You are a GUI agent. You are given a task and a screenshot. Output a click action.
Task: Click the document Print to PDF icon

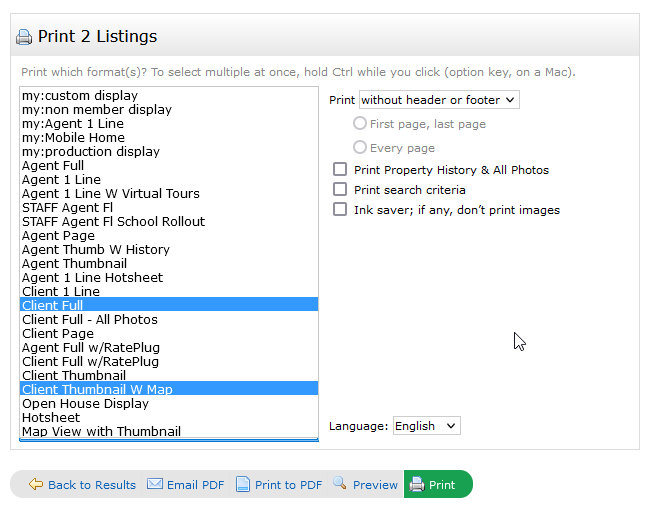243,484
